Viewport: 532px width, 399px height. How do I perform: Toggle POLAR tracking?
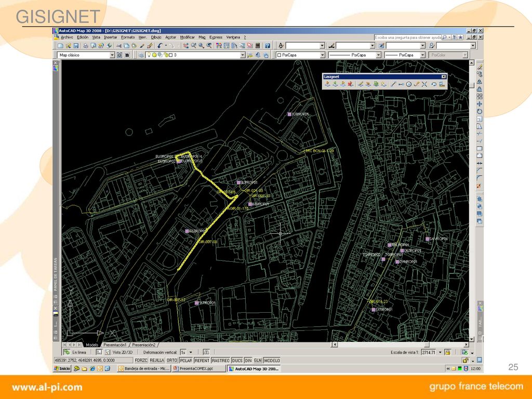tap(186, 361)
